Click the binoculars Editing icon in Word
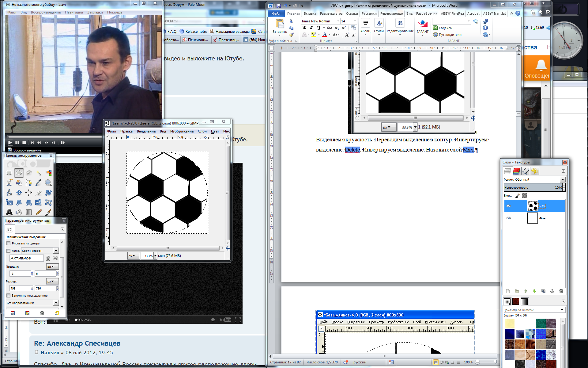The image size is (588, 368). tap(400, 23)
